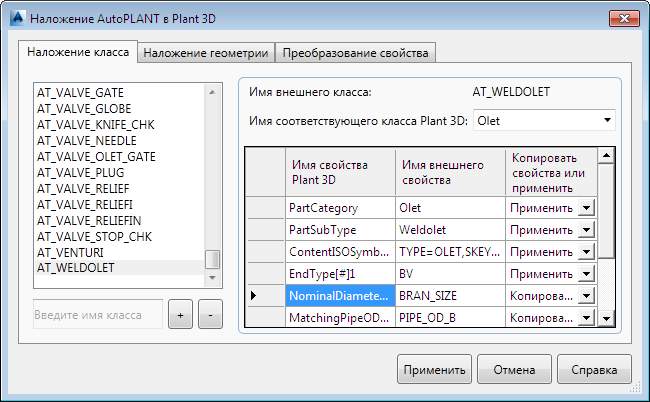
Task: Click the TYPE=OLET,SKEY... cell
Action: point(450,252)
